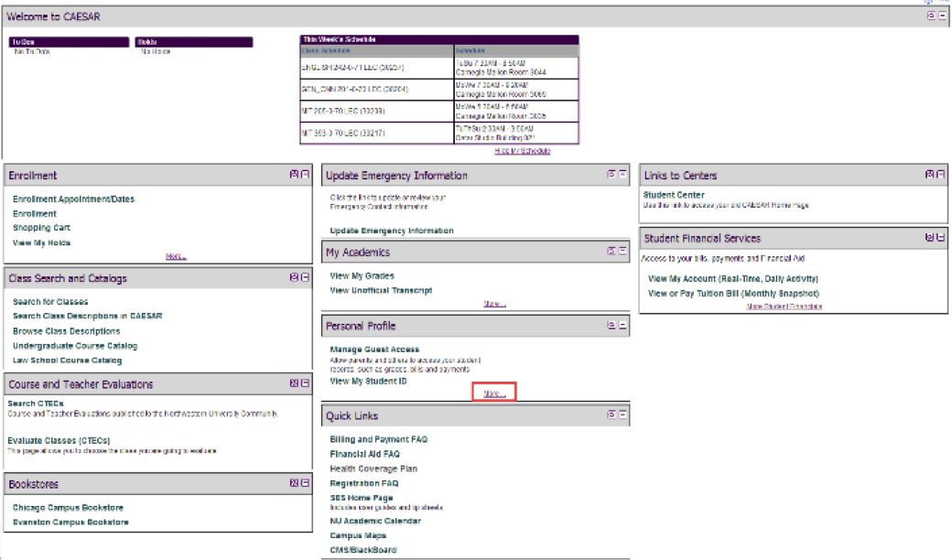
Task: Open Search for Classes link
Action: (50, 302)
